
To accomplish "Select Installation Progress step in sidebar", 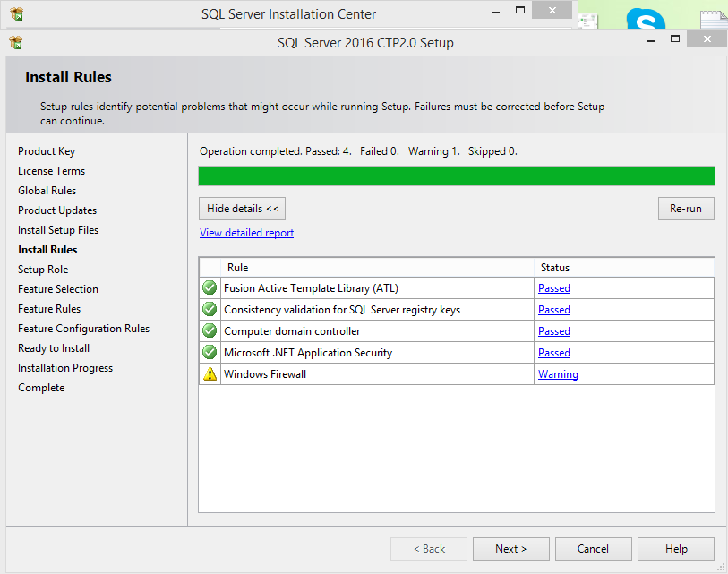I will pyautogui.click(x=65, y=368).
